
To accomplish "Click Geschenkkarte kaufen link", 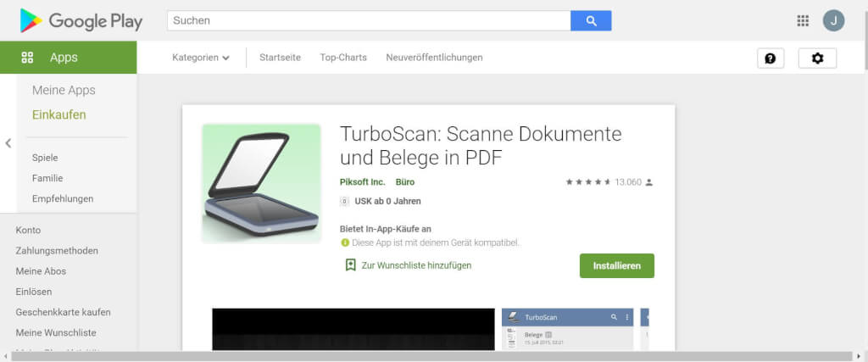I will pos(63,312).
